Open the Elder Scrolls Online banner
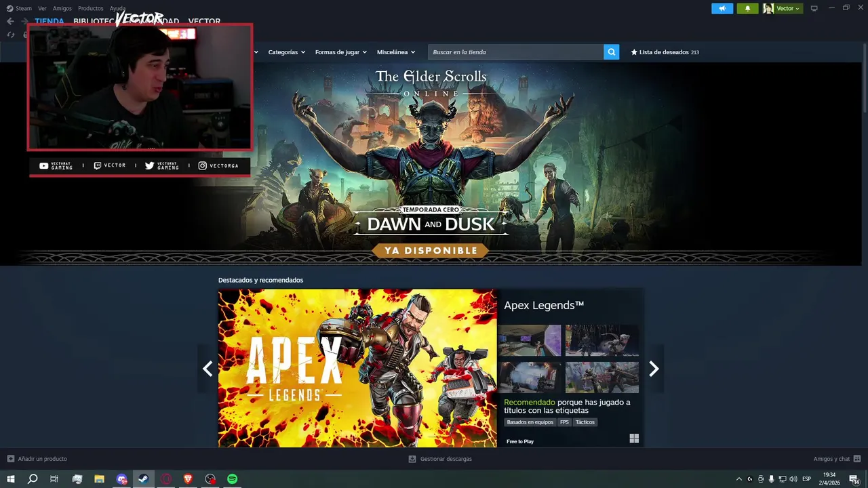This screenshot has width=868, height=488. click(x=431, y=163)
